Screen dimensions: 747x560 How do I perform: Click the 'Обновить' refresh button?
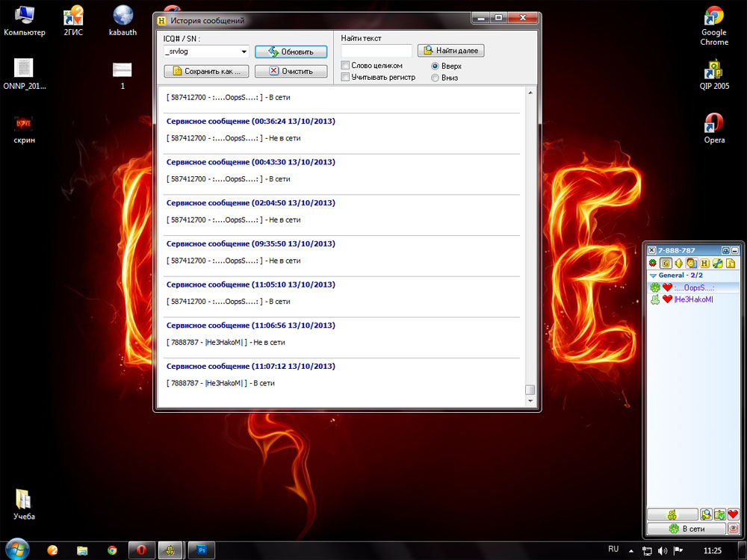(x=291, y=52)
